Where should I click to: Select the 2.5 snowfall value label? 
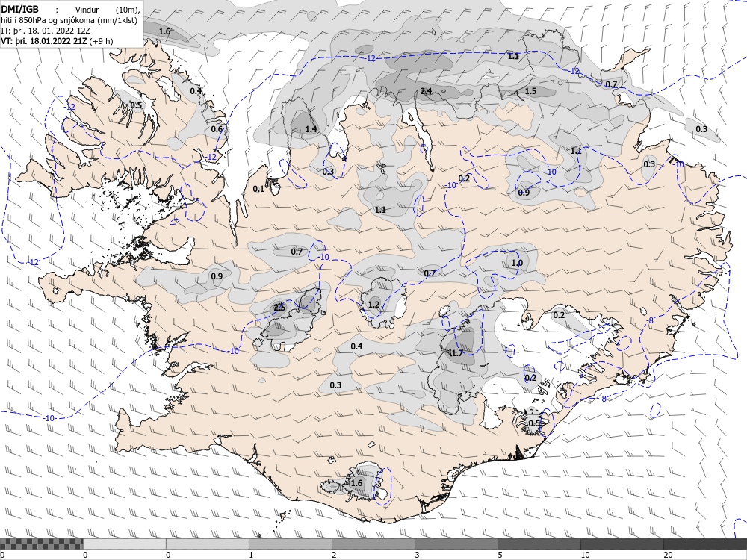[x=279, y=307]
